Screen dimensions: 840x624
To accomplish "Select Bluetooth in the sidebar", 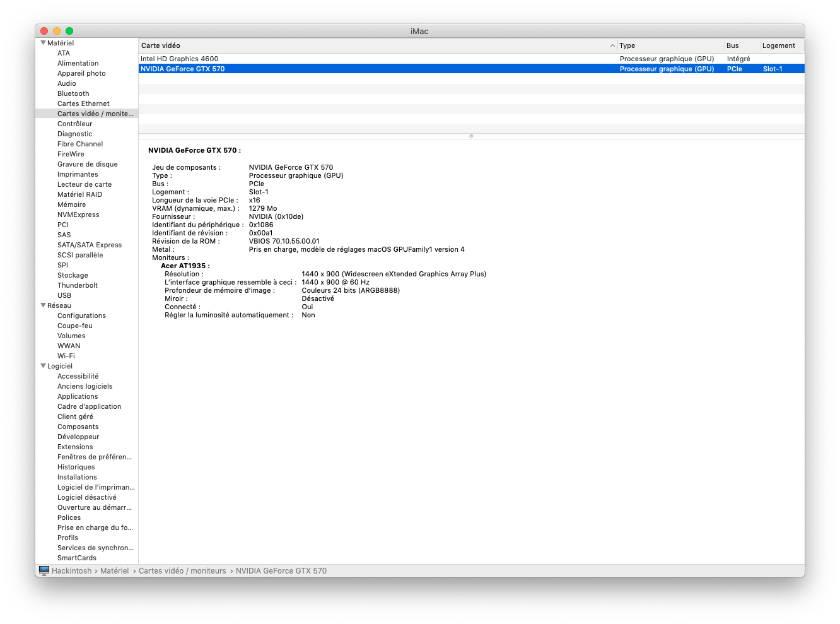I will tap(73, 93).
